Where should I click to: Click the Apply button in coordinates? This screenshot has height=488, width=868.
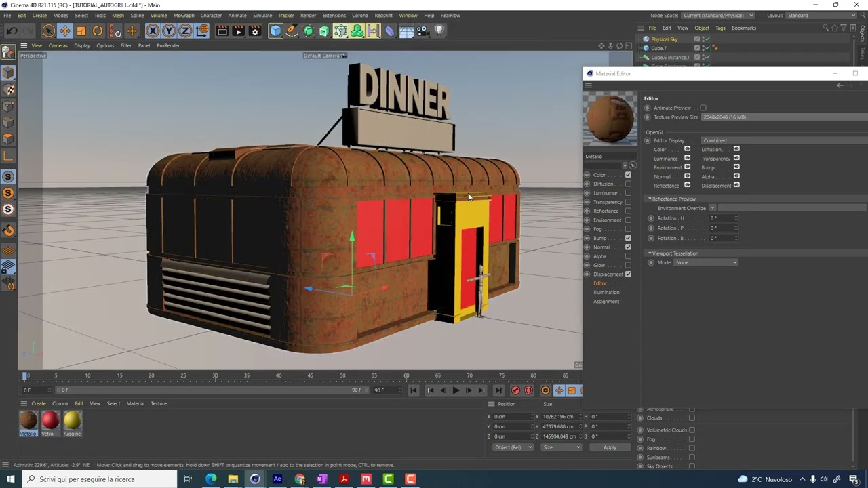click(x=610, y=447)
